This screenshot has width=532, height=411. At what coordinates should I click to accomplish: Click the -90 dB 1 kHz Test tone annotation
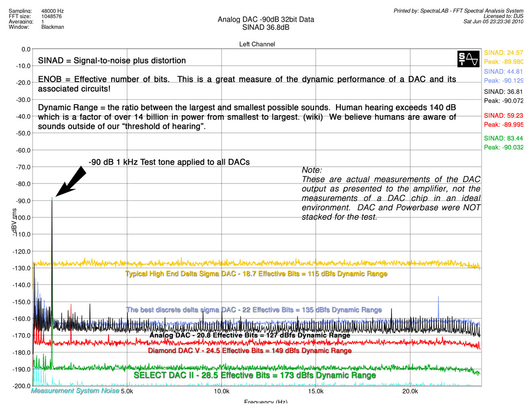click(169, 162)
